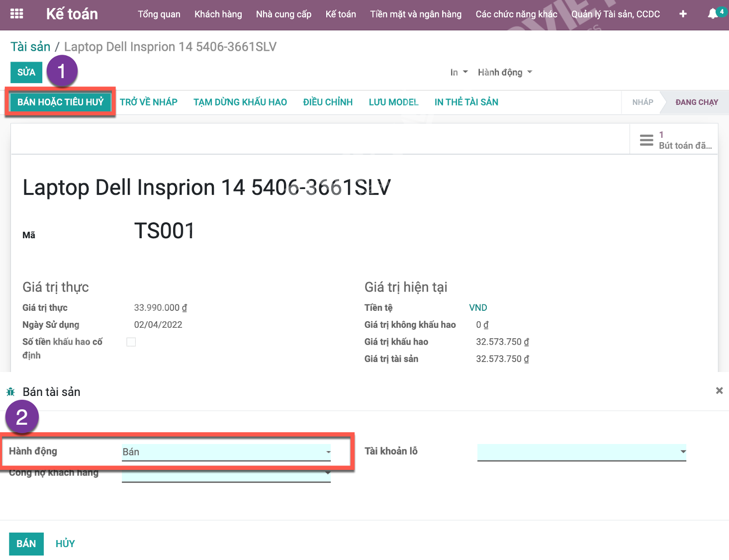This screenshot has width=729, height=560.
Task: Open the Kế toán menu item
Action: (341, 14)
